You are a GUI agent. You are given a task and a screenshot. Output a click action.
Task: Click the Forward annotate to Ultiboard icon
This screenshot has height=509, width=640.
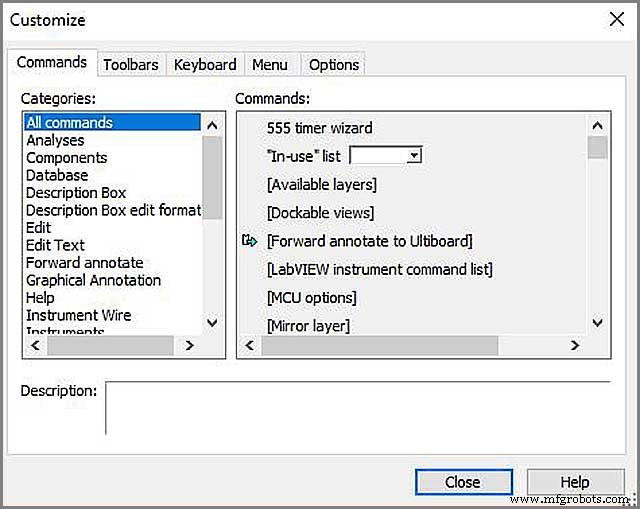tap(250, 241)
